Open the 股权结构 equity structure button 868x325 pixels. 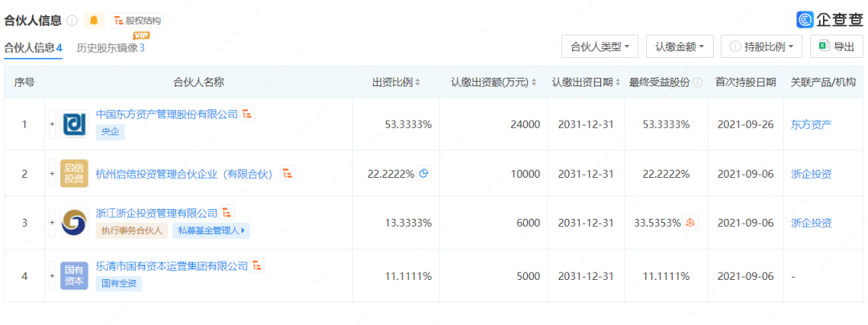pyautogui.click(x=137, y=20)
